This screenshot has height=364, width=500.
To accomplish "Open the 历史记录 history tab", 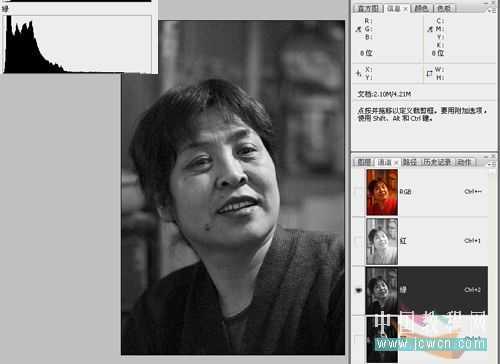I will pos(437,162).
